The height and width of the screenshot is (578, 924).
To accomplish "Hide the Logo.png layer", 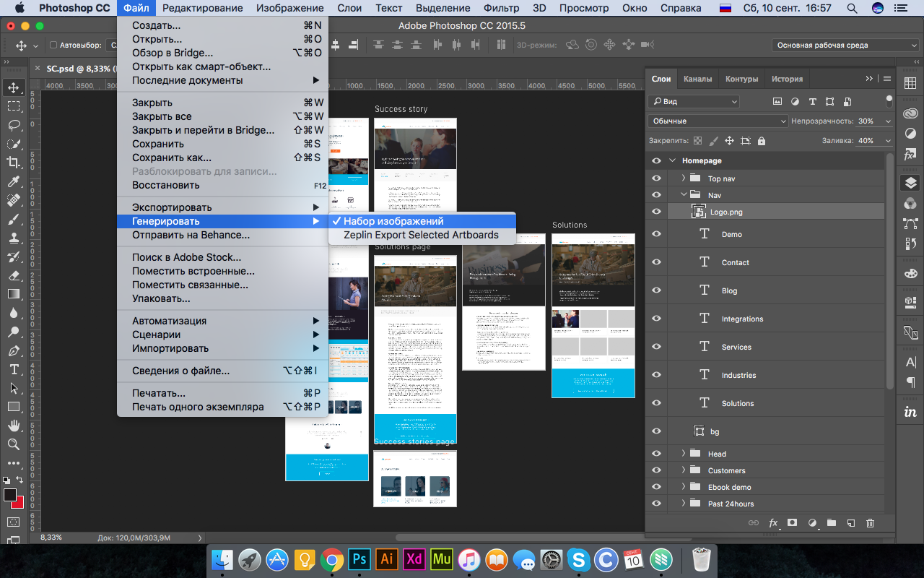I will 656,212.
